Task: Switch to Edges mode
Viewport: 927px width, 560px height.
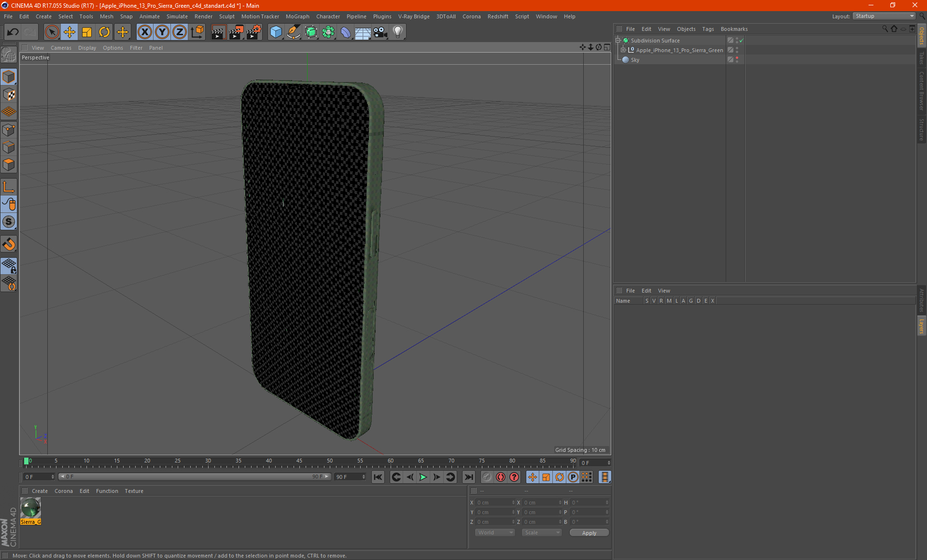Action: 9,147
